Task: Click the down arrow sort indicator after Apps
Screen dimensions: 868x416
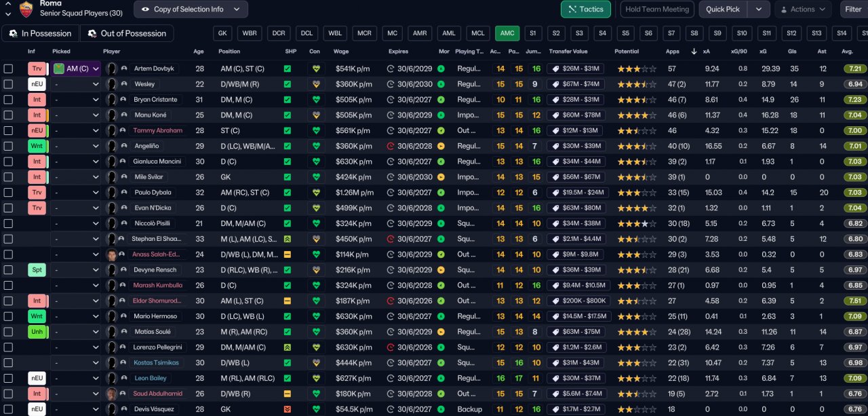Action: click(x=694, y=52)
